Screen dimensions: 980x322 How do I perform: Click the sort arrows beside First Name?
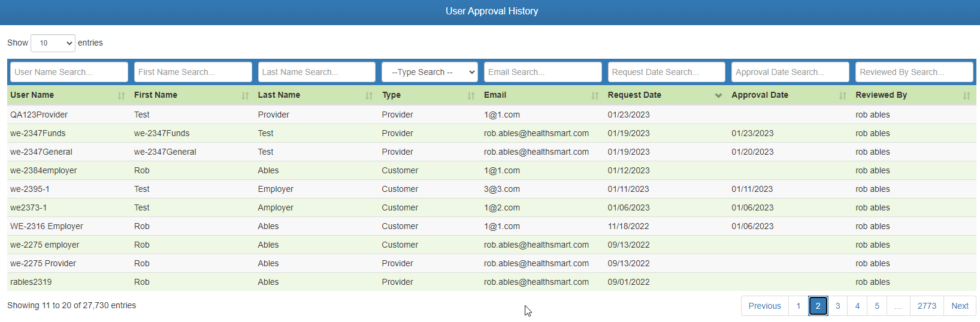tap(245, 95)
